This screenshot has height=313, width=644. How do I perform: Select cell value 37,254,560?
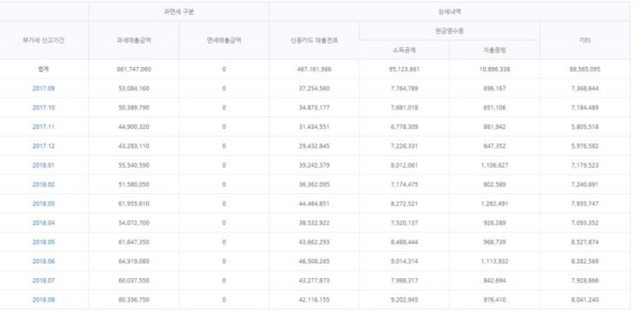(314, 89)
